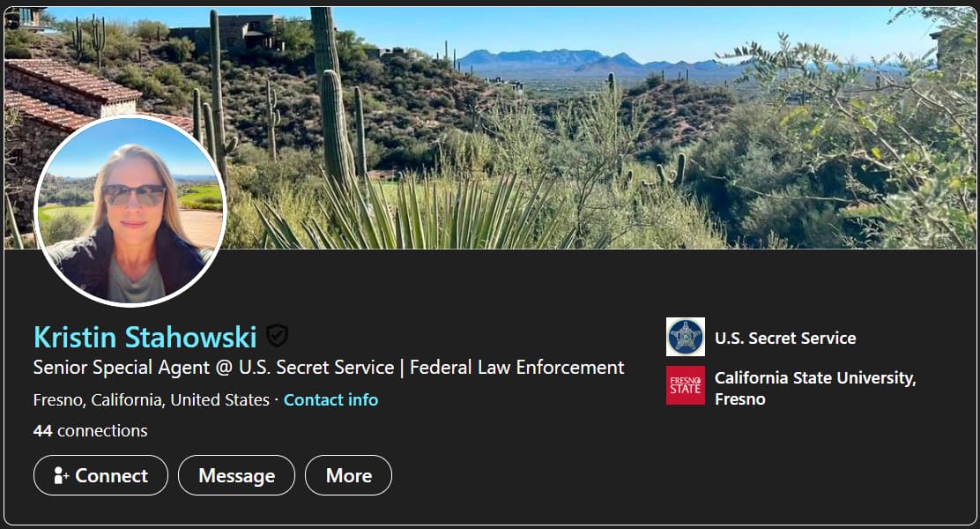Viewport: 980px width, 529px height.
Task: Click the Federal Law Enforcement headline portion
Action: (516, 367)
